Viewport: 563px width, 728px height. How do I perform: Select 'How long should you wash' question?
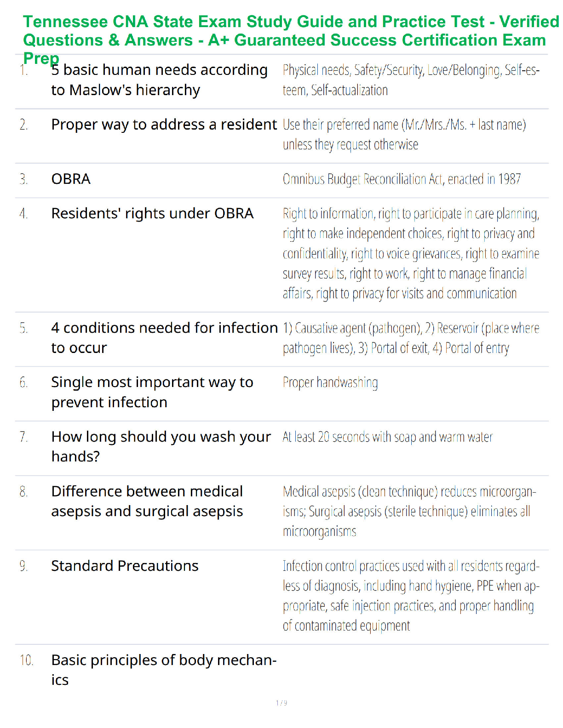[x=161, y=446]
